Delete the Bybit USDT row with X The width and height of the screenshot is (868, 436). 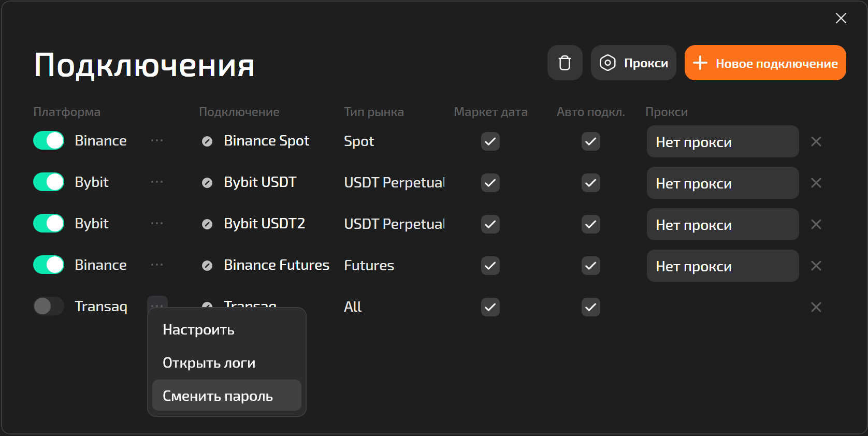[816, 183]
